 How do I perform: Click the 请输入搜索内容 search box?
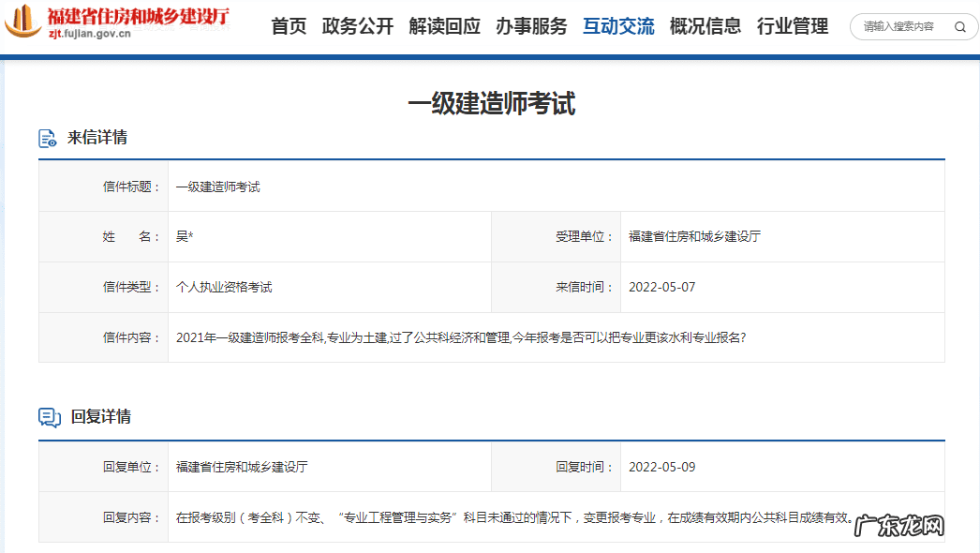tap(899, 27)
